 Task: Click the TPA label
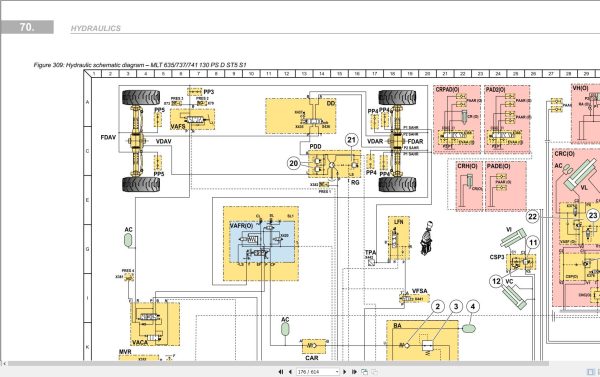click(370, 253)
